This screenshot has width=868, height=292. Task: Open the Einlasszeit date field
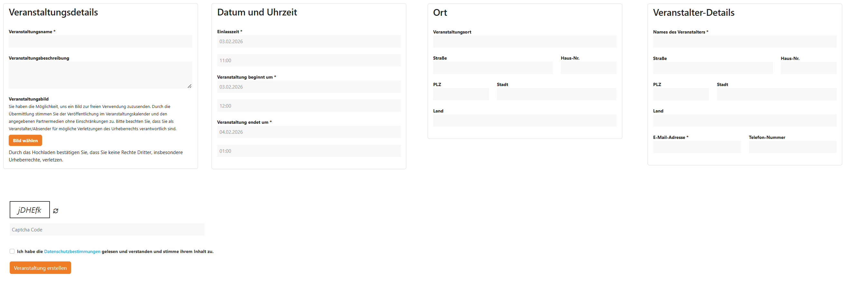pyautogui.click(x=309, y=42)
